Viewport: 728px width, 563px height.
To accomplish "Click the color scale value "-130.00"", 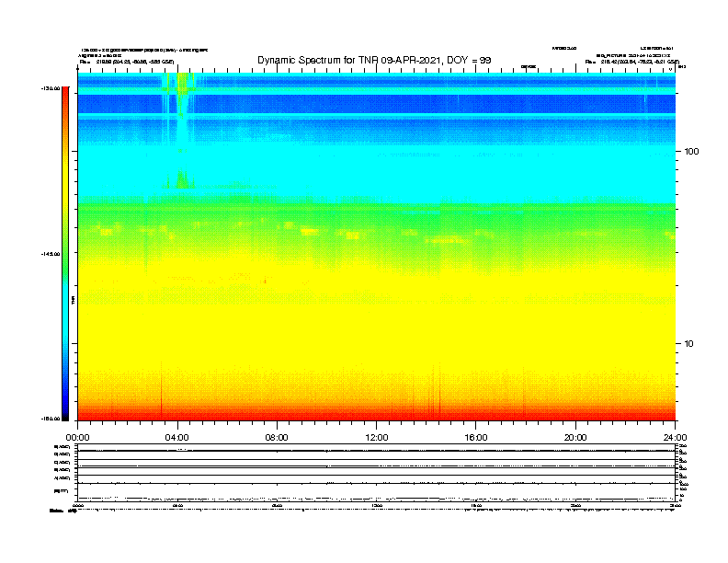I will [x=51, y=88].
